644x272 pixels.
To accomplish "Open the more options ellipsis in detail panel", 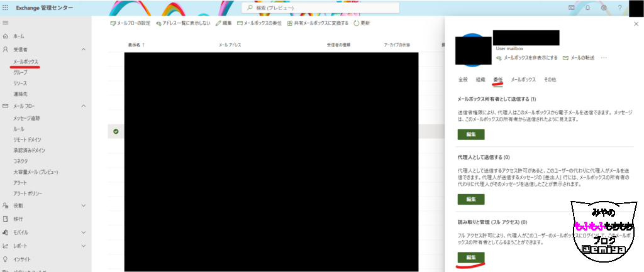I will point(604,57).
